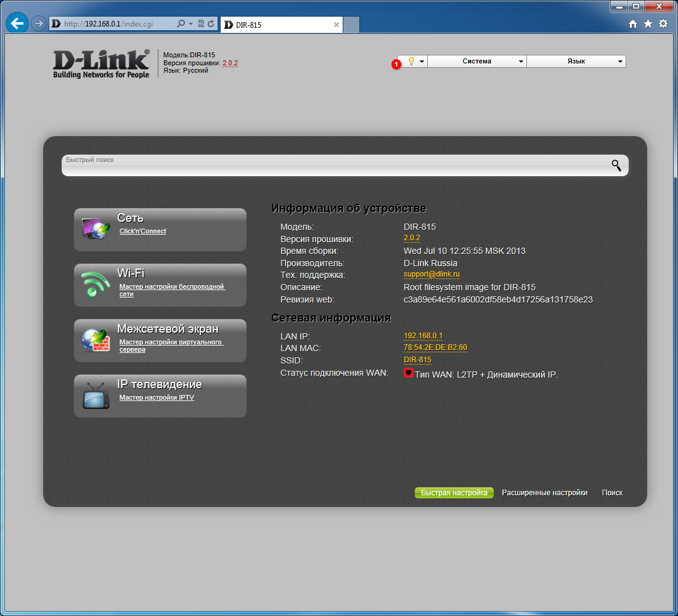678x616 pixels.
Task: Click the 'D-Link Russia' manufacturer value
Action: (430, 263)
